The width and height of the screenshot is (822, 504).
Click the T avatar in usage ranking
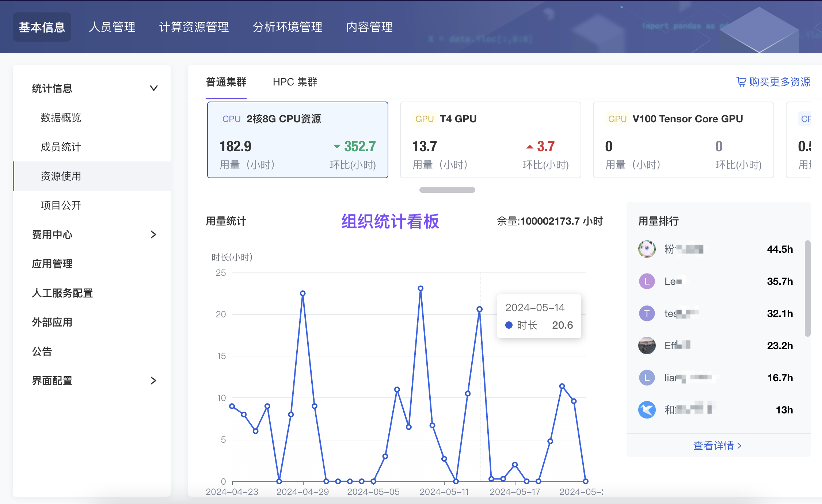click(x=647, y=313)
